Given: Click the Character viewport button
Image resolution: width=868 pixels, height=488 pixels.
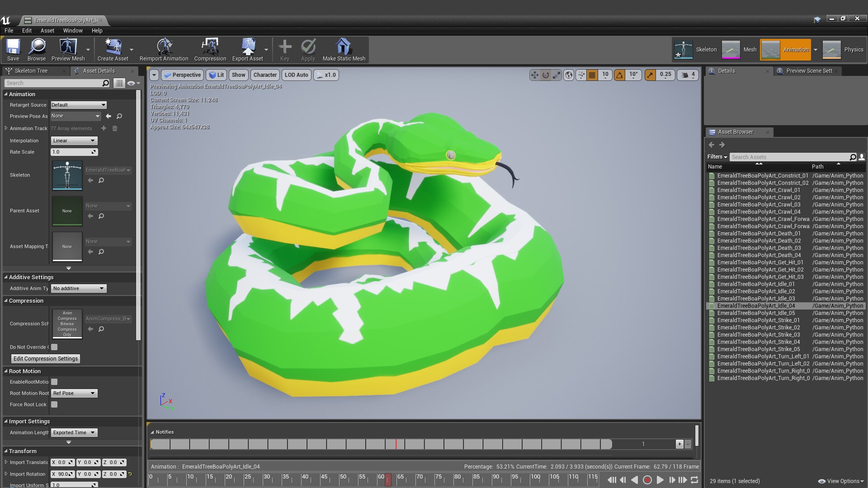Looking at the screenshot, I should coord(265,75).
